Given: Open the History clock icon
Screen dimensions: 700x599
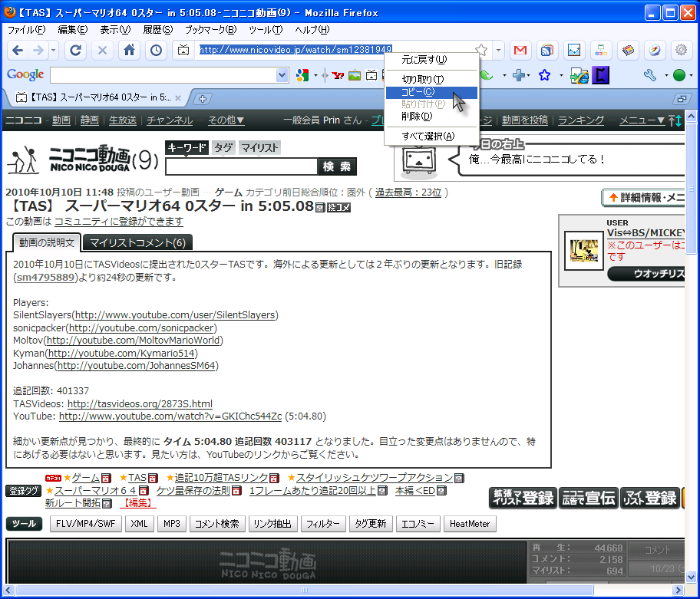Looking at the screenshot, I should 157,51.
